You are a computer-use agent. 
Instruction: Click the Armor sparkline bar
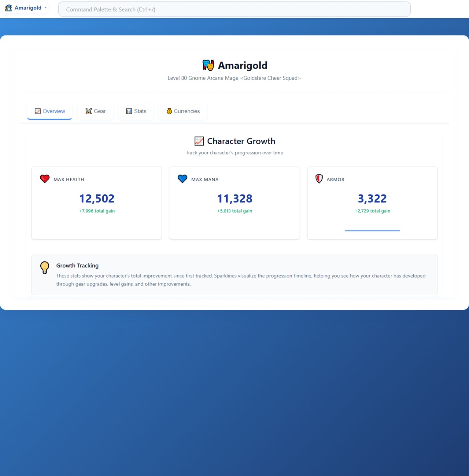372,231
